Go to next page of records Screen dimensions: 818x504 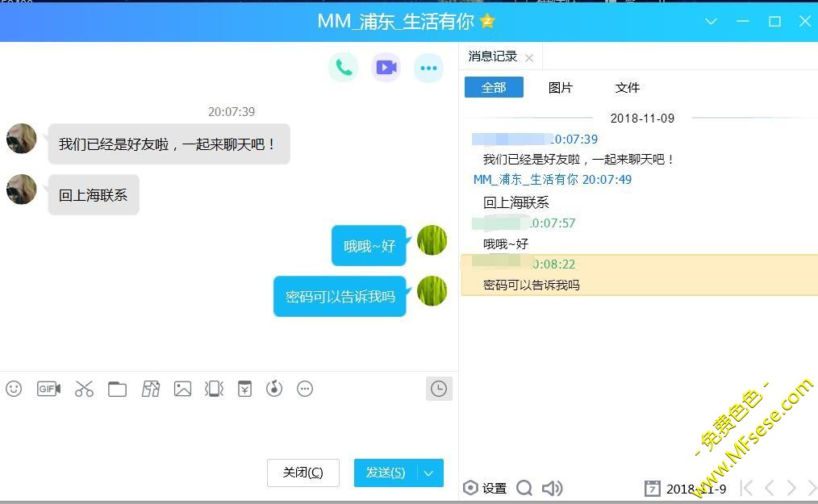(x=791, y=489)
